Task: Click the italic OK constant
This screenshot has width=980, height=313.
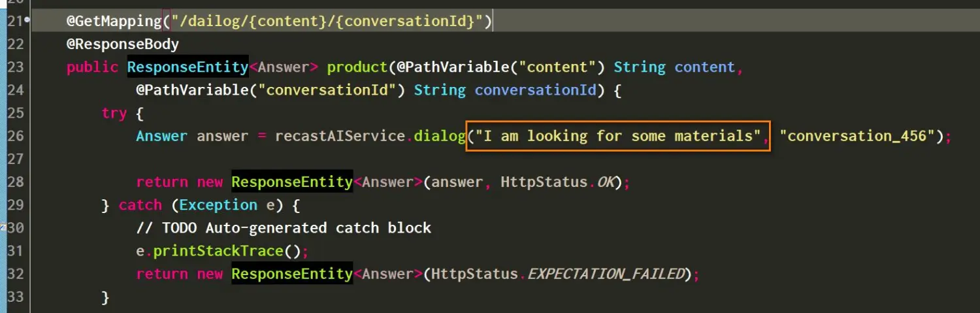Action: (606, 182)
